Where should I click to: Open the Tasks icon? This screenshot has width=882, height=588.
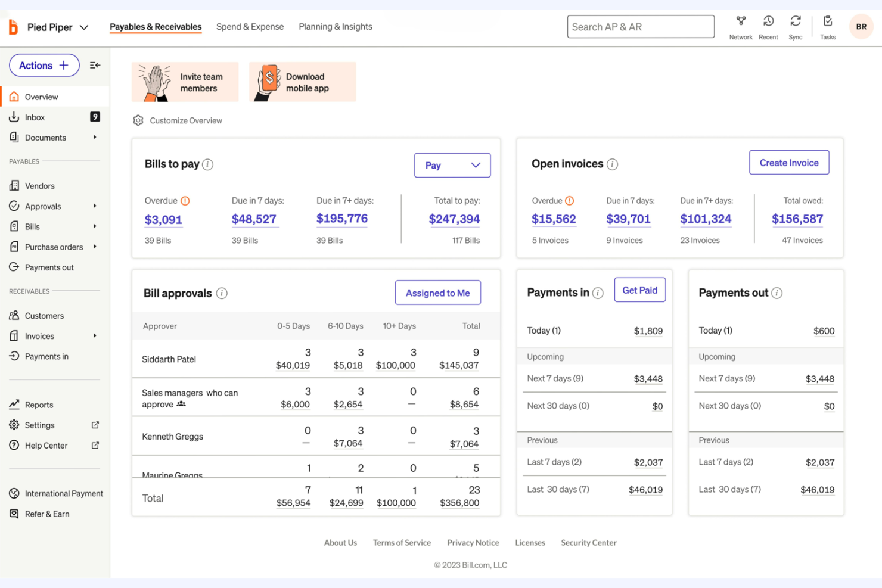click(828, 21)
